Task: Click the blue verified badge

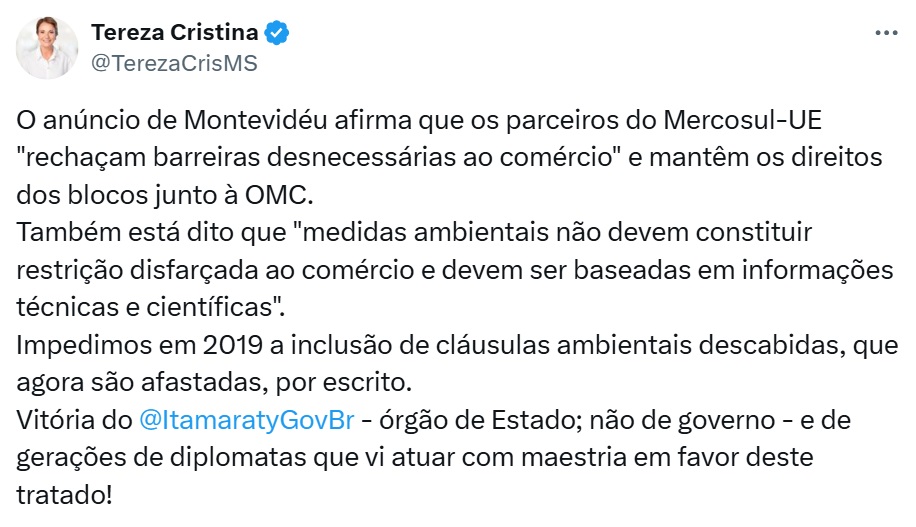Action: [x=277, y=33]
